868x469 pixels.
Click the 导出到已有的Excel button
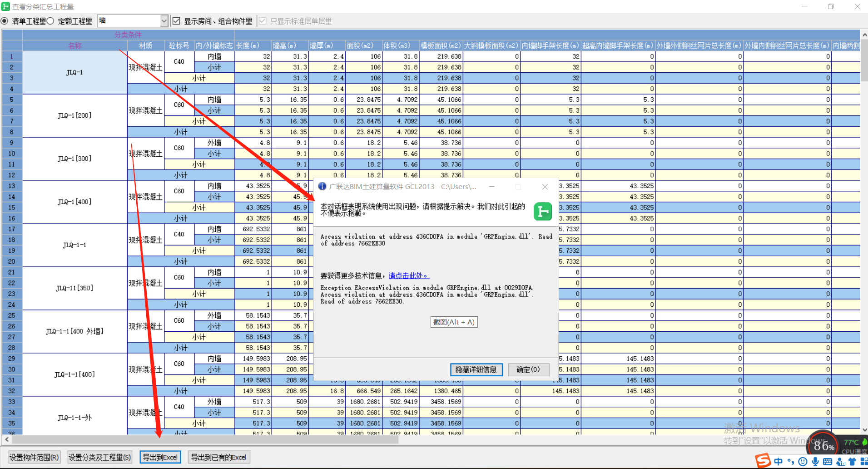click(x=218, y=457)
